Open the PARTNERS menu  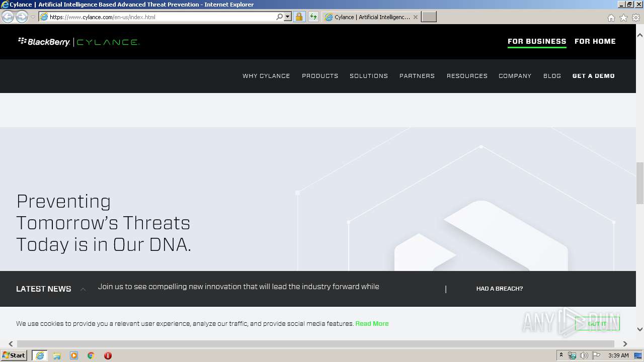coord(417,76)
